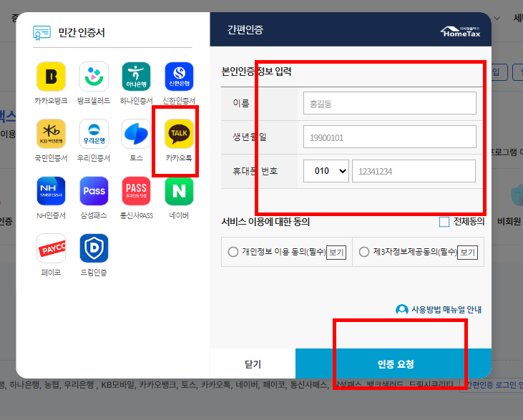Choose the 카카오톡 TALK icon
The height and width of the screenshot is (420, 523).
coord(179,134)
